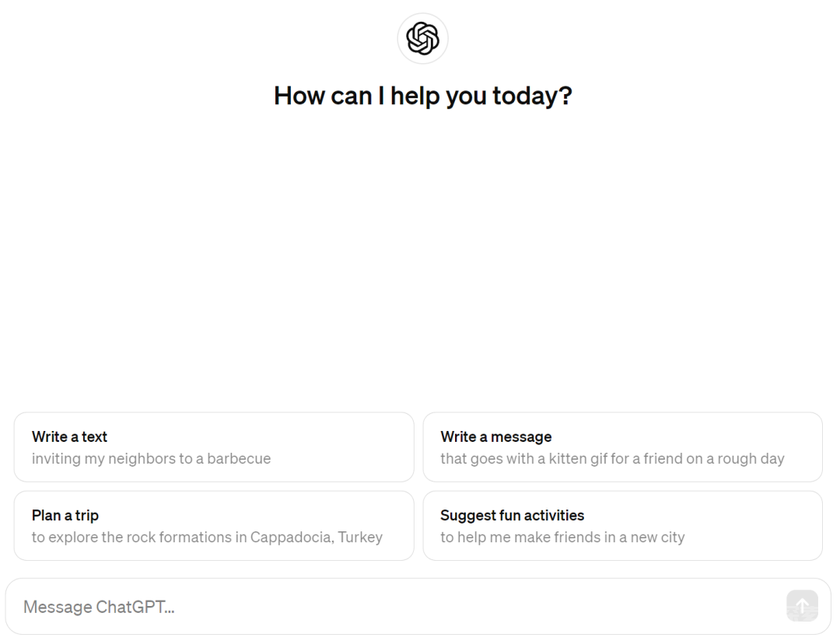Click the "Message ChatGPT..." placeholder text
This screenshot has height=641, width=840.
99,607
